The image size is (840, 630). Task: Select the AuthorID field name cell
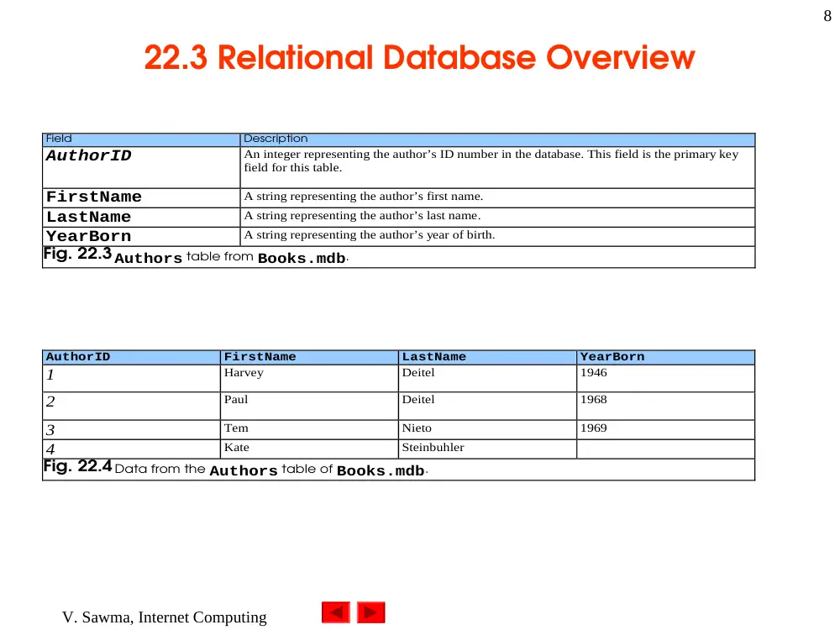[141, 167]
